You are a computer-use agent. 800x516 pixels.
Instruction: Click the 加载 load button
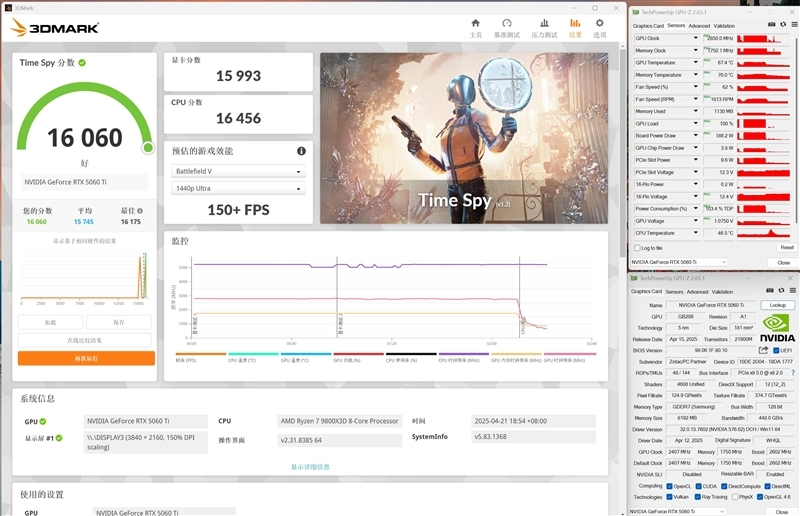[x=50, y=323]
